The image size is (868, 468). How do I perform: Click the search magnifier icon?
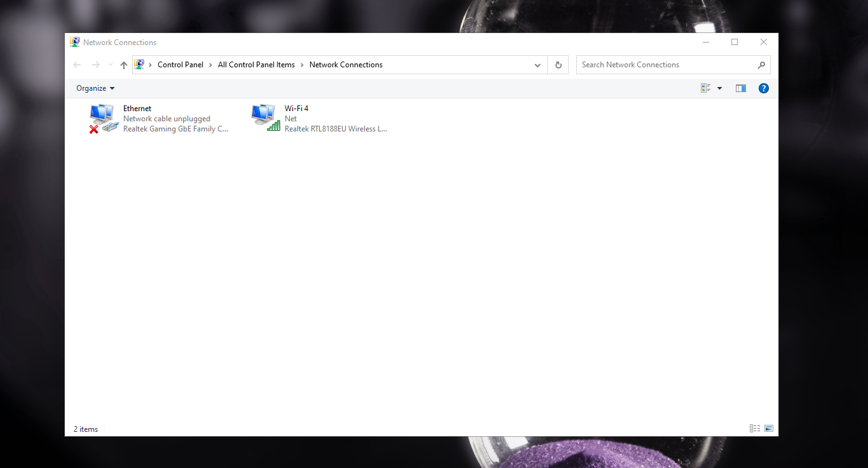[x=761, y=65]
